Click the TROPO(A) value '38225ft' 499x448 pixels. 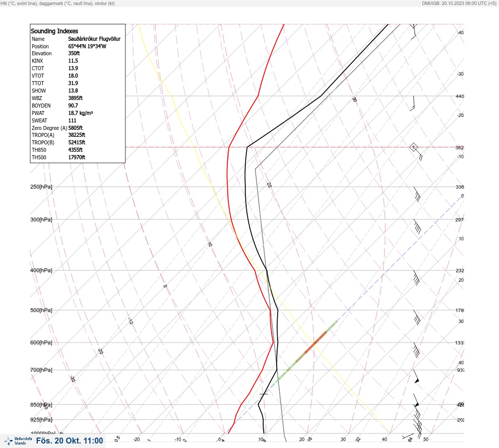click(x=77, y=135)
